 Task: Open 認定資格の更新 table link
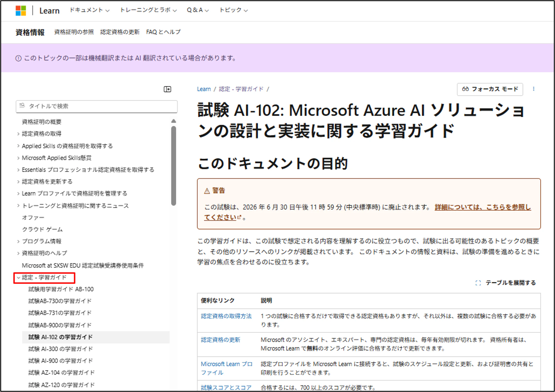click(x=220, y=340)
